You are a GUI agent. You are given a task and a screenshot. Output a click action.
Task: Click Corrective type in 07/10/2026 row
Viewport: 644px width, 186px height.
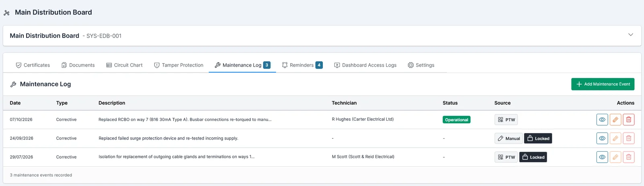pos(66,119)
